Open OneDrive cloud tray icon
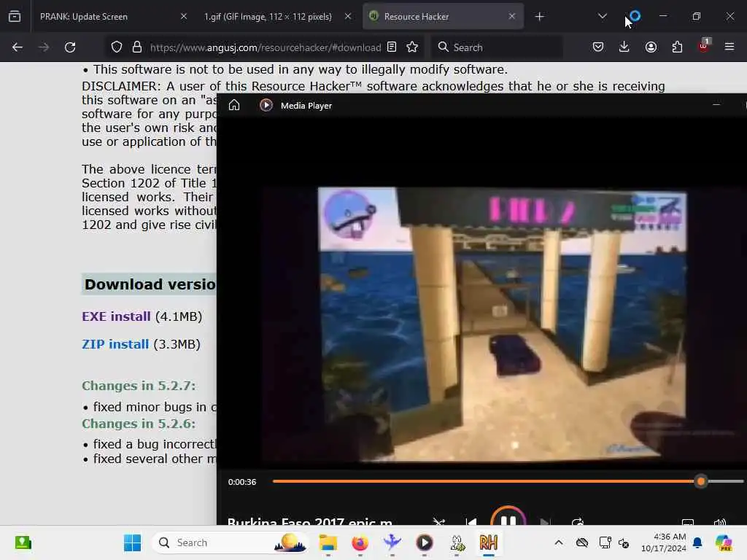The height and width of the screenshot is (560, 747). tap(581, 542)
